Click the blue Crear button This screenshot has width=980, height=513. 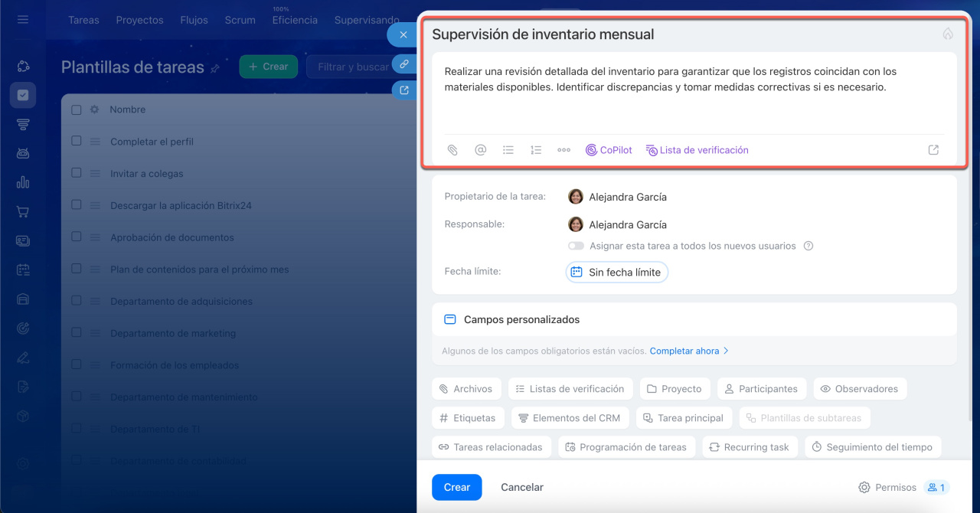[456, 487]
